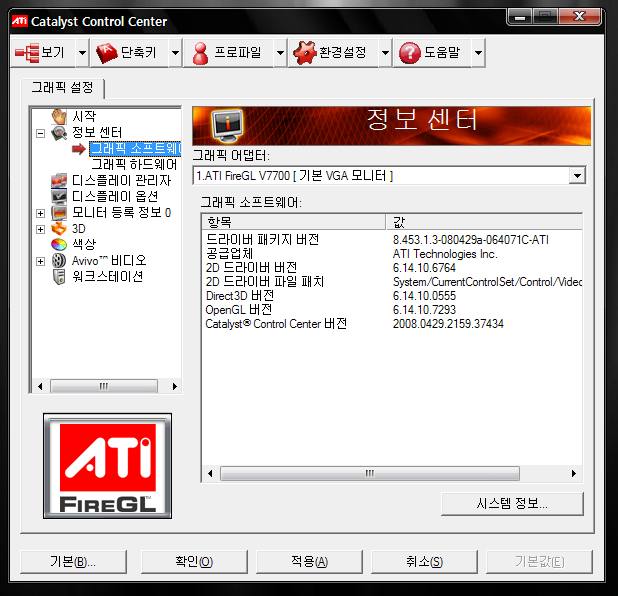Expand the 모니터 등록 정보 0 node
Image resolution: width=618 pixels, height=596 pixels.
[x=40, y=213]
